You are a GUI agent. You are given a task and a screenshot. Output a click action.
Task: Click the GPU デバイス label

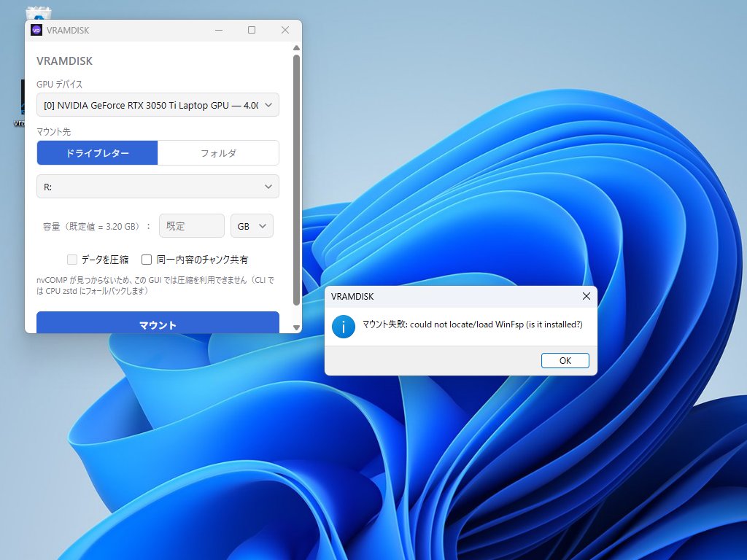60,85
